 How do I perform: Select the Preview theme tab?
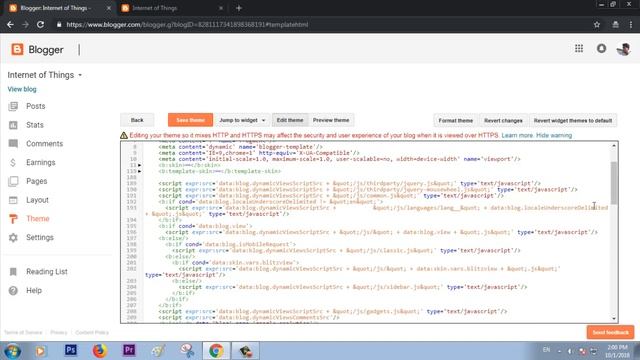[331, 120]
